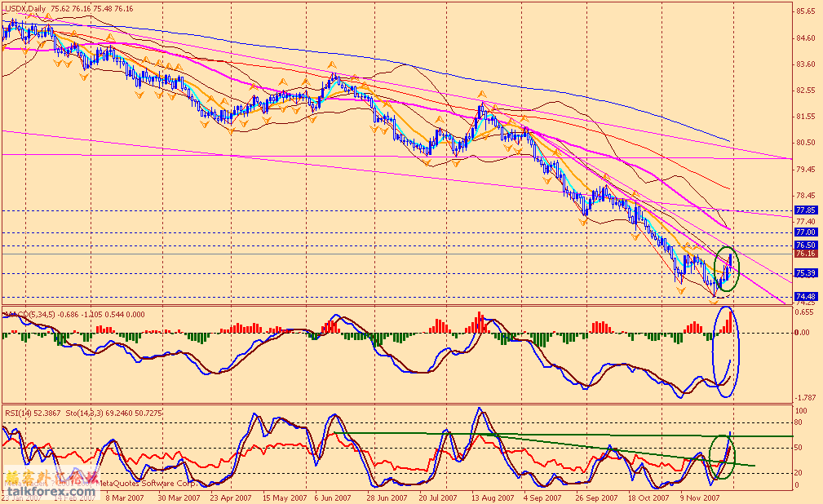Select the 28 Jun 2007 date label
Image resolution: width=823 pixels, height=504 pixels.
[387, 497]
